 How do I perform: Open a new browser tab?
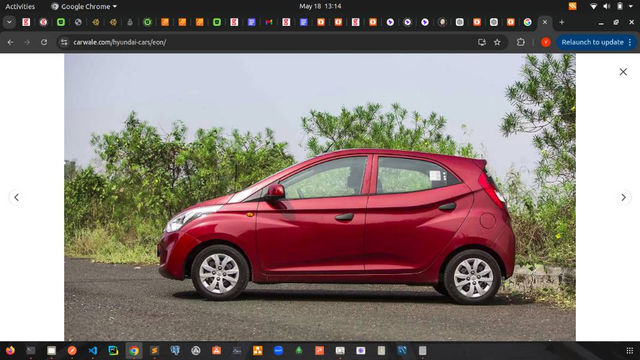pos(562,22)
